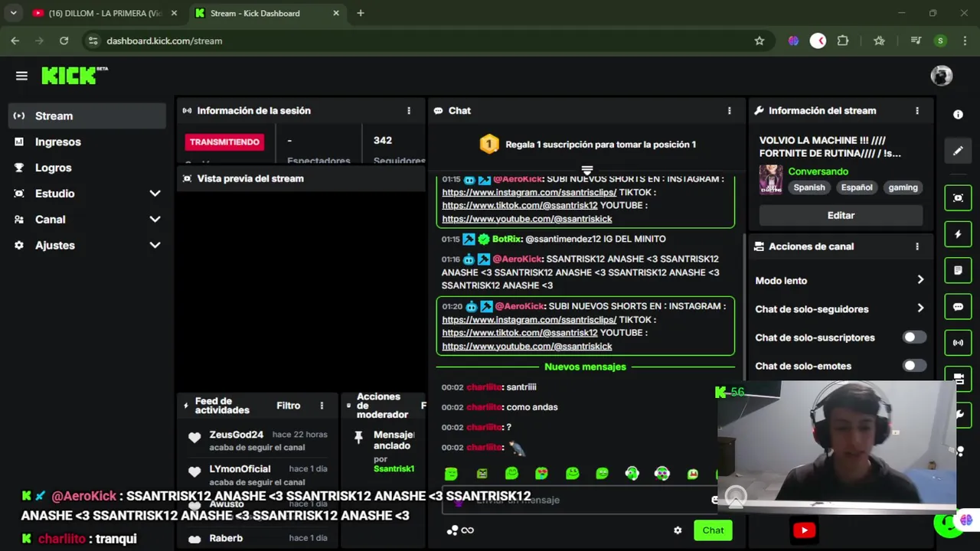This screenshot has height=551, width=980.
Task: Expand Chat de solo-seguidores options arrow
Action: (x=920, y=309)
